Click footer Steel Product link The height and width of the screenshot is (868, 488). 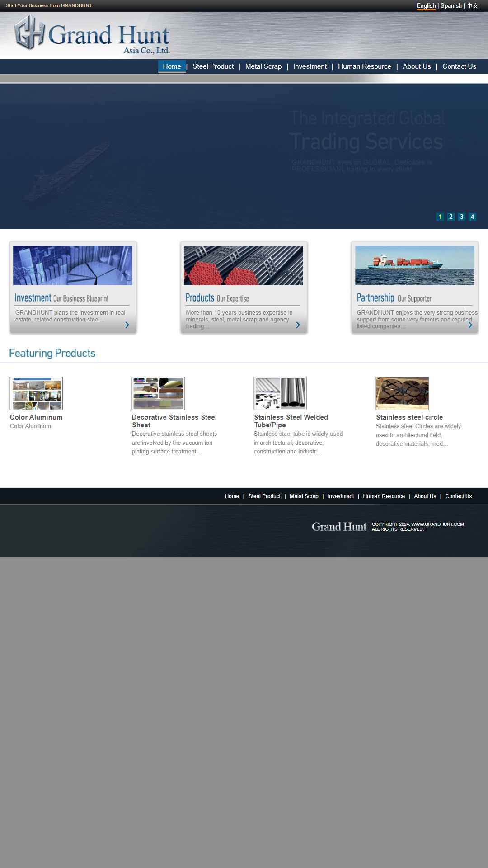(x=264, y=496)
